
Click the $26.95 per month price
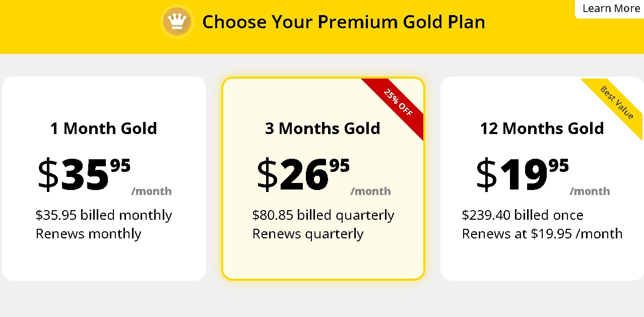(x=303, y=174)
